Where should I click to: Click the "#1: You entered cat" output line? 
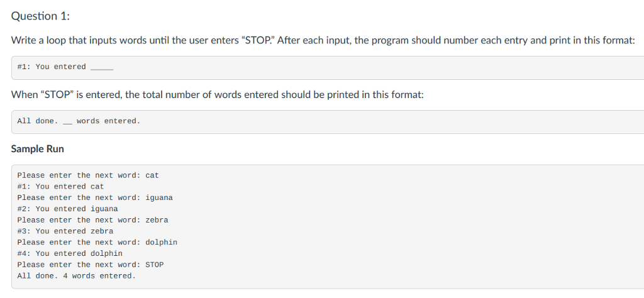click(x=60, y=186)
